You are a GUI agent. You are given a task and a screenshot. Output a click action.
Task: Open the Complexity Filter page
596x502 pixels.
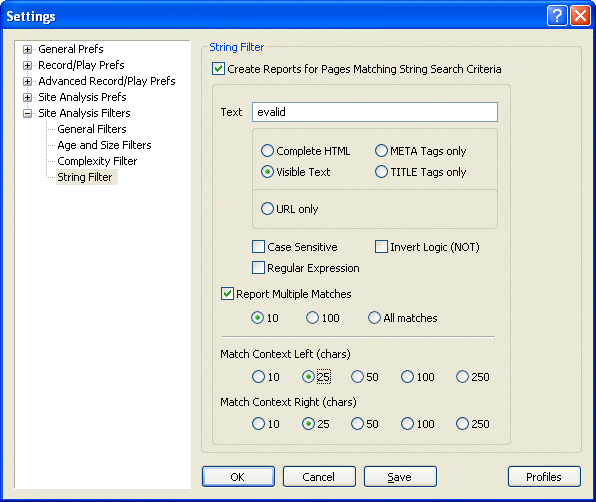pos(97,161)
